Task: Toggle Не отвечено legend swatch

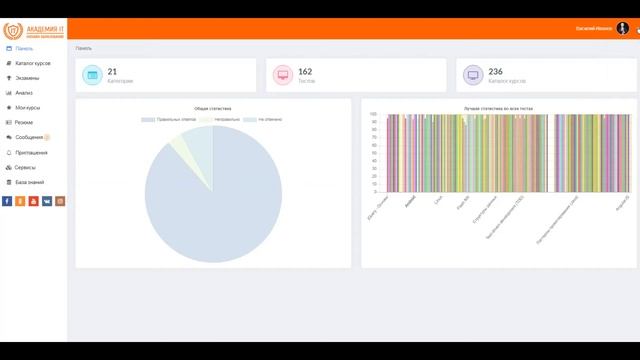Action: click(250, 120)
